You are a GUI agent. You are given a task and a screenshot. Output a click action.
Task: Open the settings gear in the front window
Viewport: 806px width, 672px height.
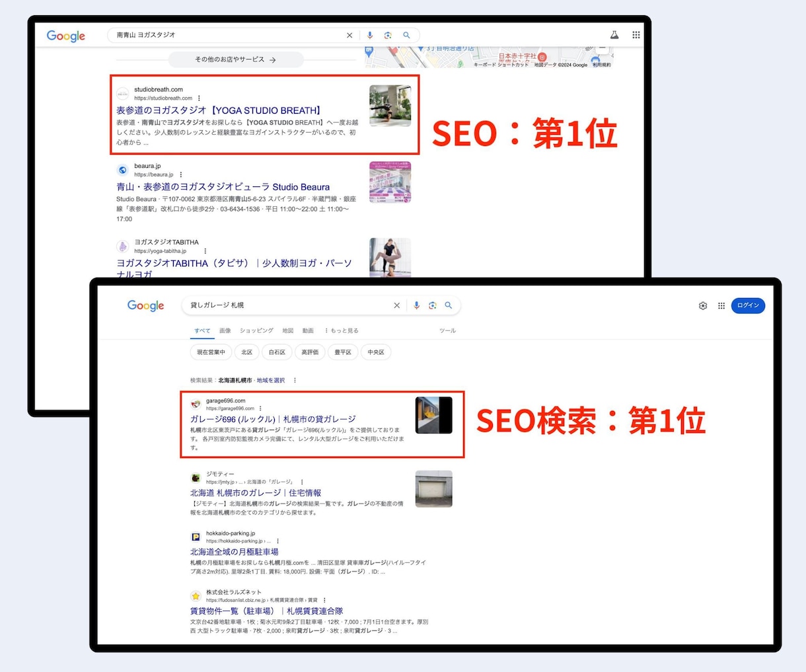point(703,305)
